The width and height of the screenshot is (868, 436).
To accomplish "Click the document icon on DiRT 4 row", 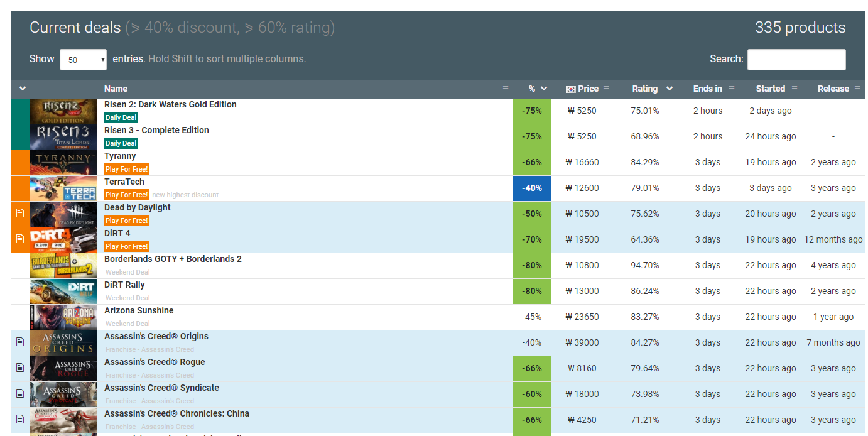I will coord(19,239).
